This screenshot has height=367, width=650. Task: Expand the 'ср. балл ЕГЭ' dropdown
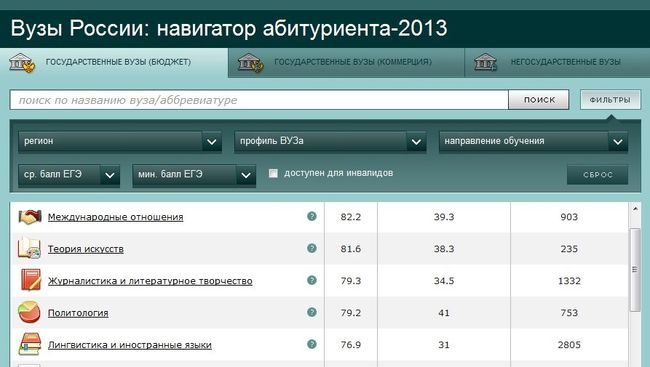[x=69, y=175]
